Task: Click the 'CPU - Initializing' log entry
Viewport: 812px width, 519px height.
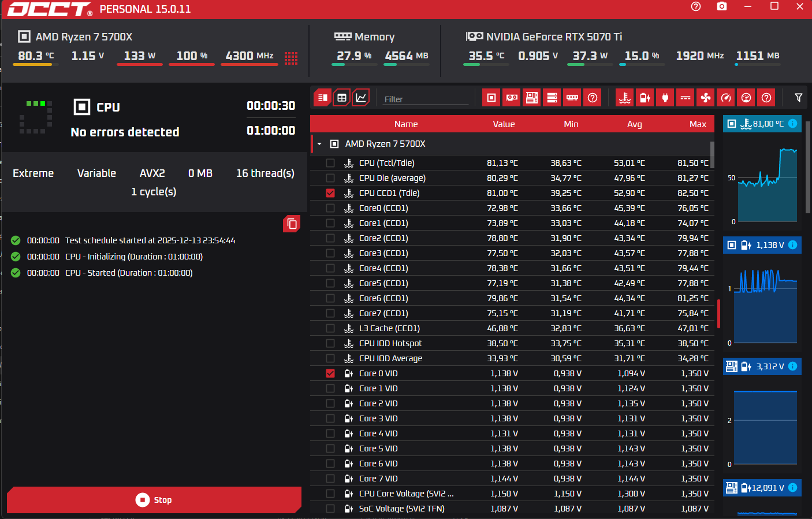Action: point(134,257)
